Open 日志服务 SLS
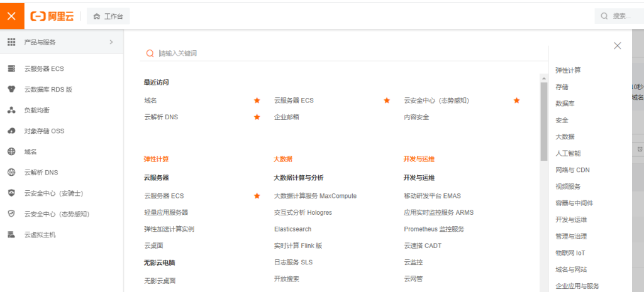This screenshot has height=292, width=644. 293,262
